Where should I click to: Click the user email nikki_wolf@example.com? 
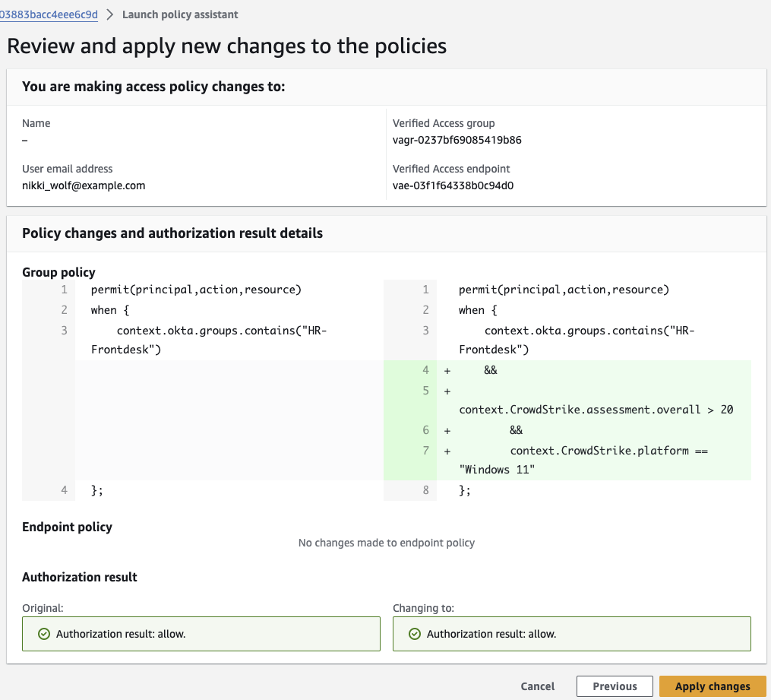pos(83,185)
